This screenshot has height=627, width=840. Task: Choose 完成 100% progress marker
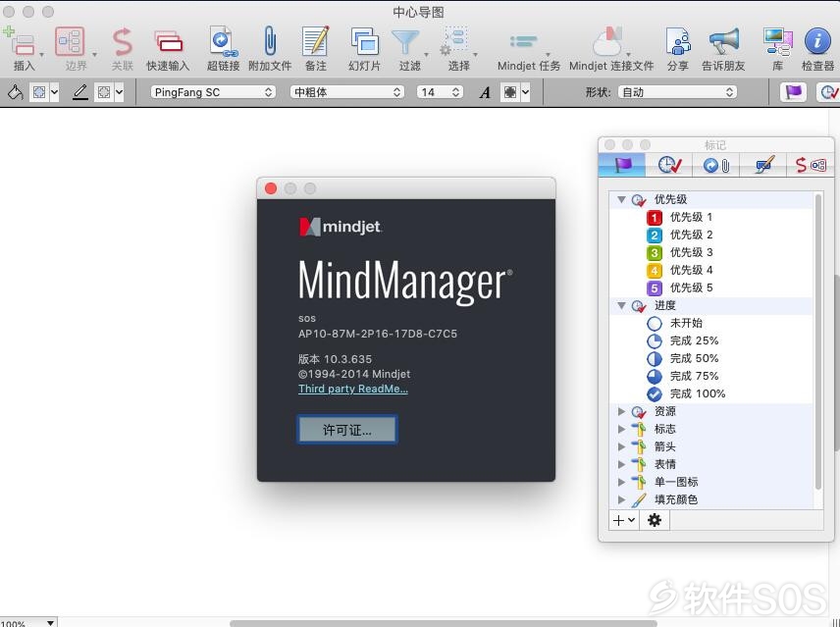(x=686, y=393)
